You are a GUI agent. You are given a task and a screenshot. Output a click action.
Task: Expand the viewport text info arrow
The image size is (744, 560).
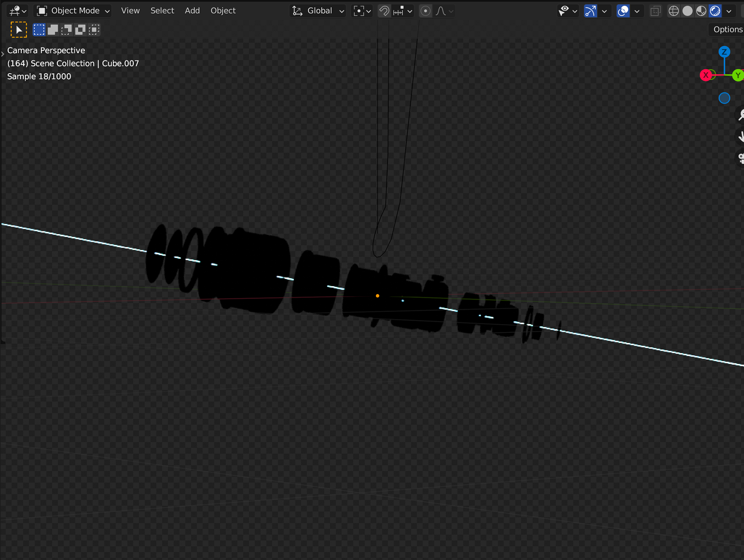[x=3, y=54]
